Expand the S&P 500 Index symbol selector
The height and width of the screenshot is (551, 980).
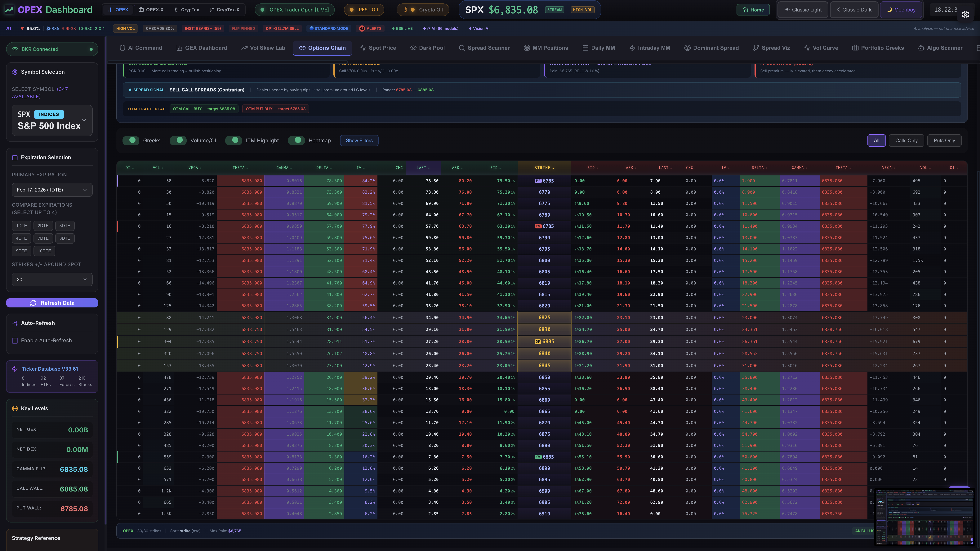coord(52,121)
